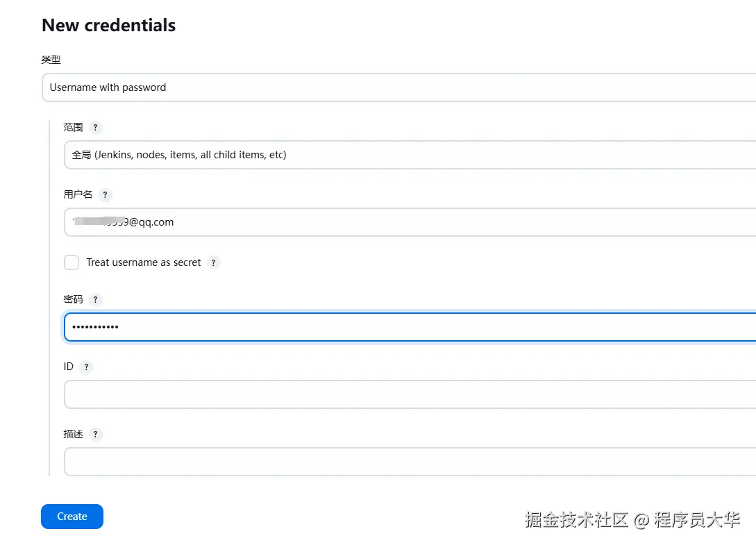Click the 密码 label text
Image resolution: width=756 pixels, height=545 pixels.
pyautogui.click(x=73, y=299)
